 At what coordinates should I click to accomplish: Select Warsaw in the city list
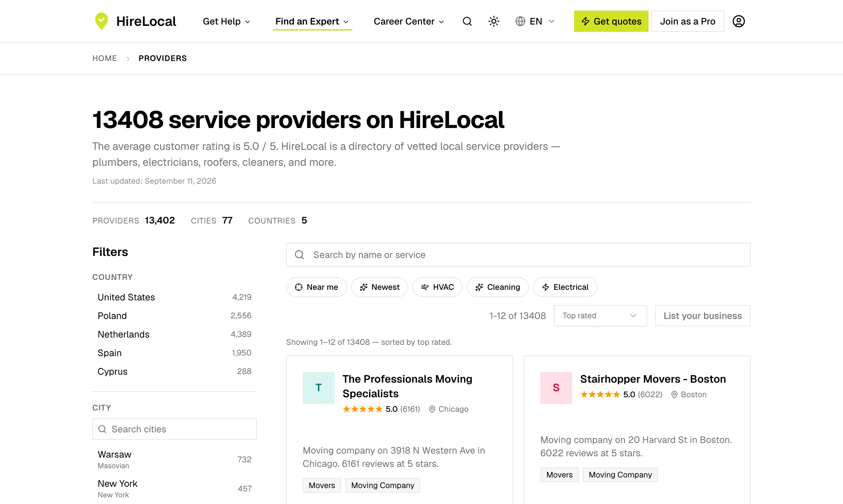click(x=174, y=460)
